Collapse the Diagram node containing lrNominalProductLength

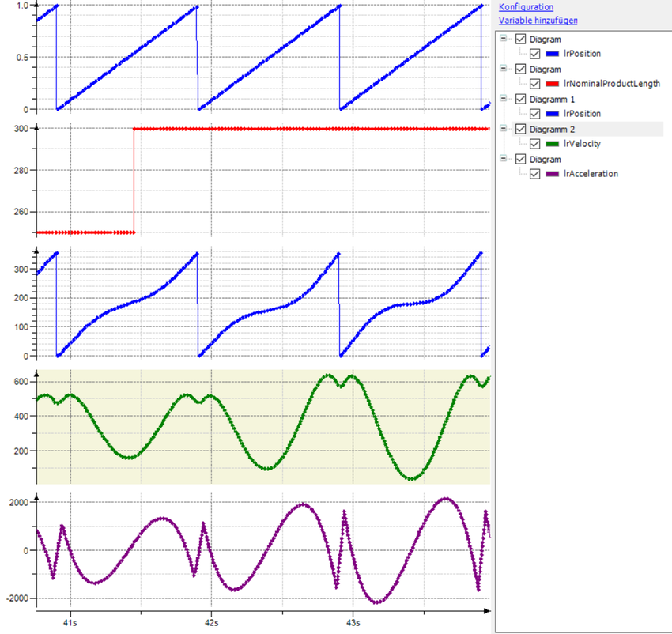[x=504, y=69]
